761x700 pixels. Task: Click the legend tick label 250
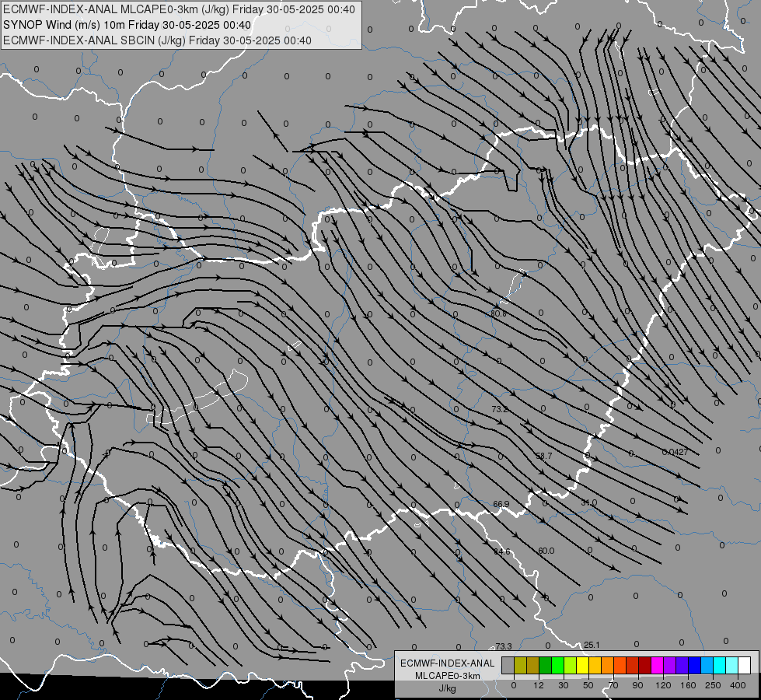[713, 685]
